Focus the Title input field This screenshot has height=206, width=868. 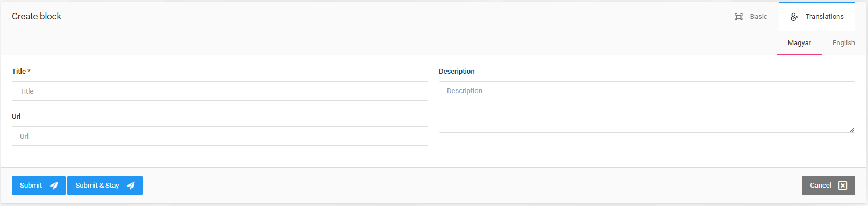220,91
